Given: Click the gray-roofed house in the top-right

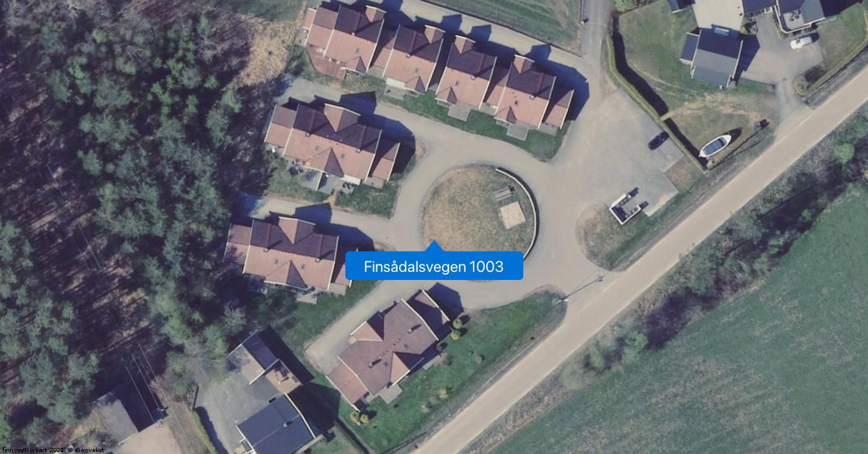Looking at the screenshot, I should [713, 57].
